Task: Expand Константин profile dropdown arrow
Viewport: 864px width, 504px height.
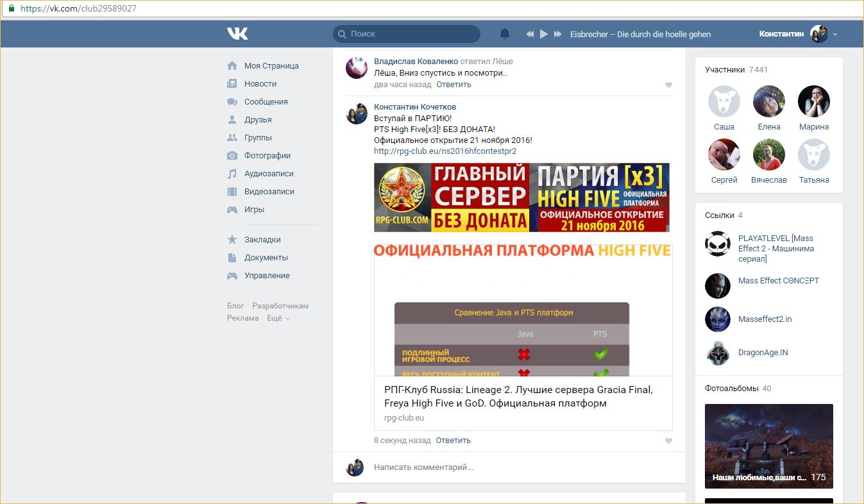Action: (x=835, y=34)
